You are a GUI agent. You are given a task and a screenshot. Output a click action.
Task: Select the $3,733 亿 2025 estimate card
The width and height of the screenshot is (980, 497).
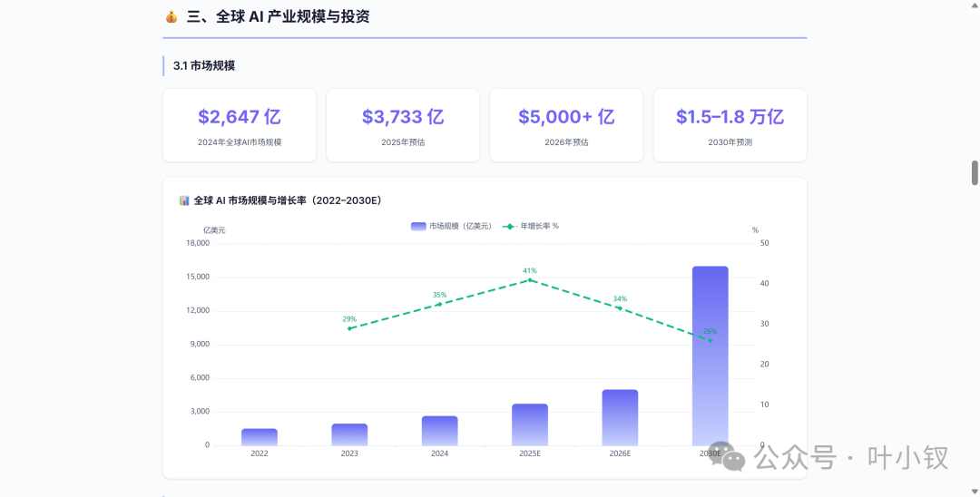(x=403, y=125)
